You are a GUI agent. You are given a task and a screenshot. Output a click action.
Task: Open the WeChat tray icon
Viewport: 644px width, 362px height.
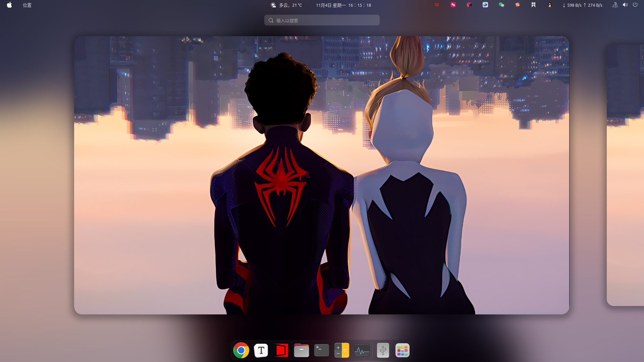coord(501,5)
